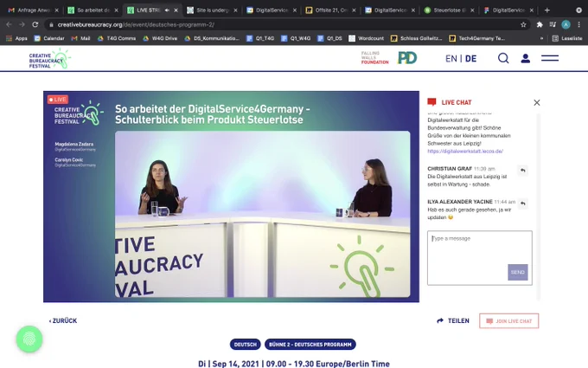The width and height of the screenshot is (588, 368).
Task: Open the Chrome media control icon
Action: (553, 24)
